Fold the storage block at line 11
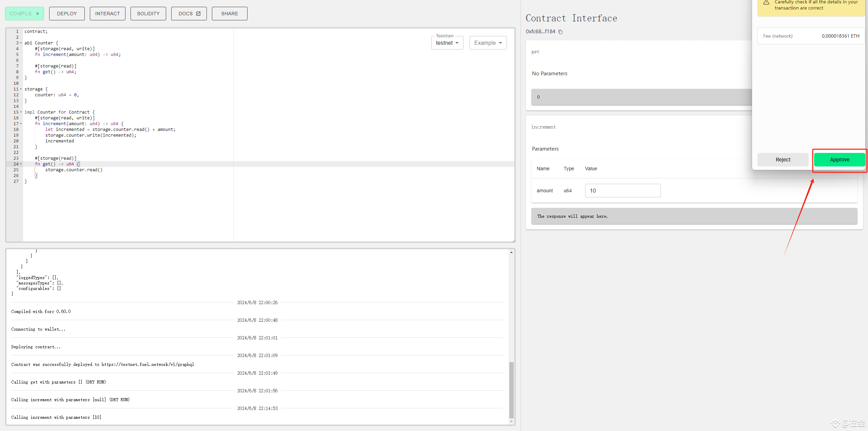 pos(21,89)
